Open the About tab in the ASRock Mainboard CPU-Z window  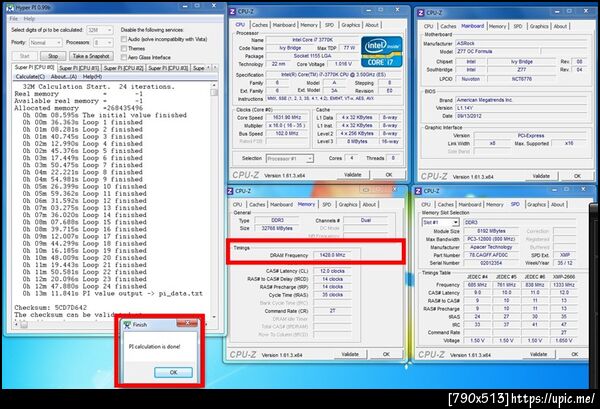pos(560,26)
